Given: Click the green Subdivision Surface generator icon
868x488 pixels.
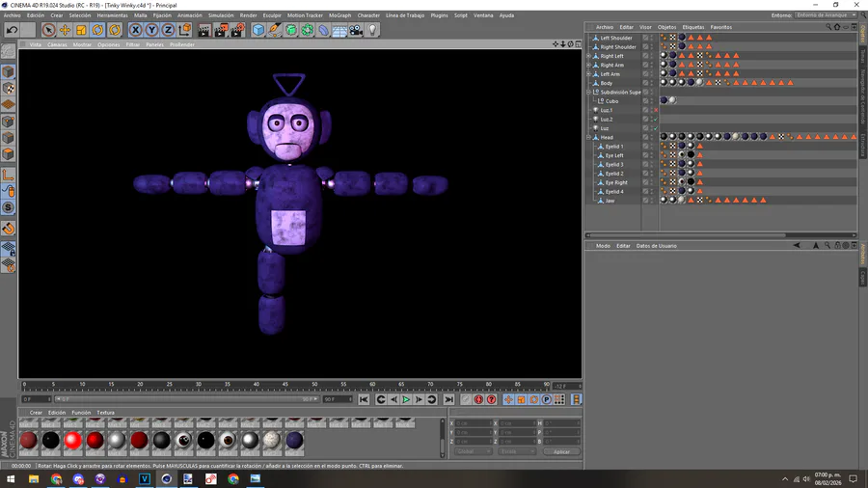Looking at the screenshot, I should (x=291, y=30).
